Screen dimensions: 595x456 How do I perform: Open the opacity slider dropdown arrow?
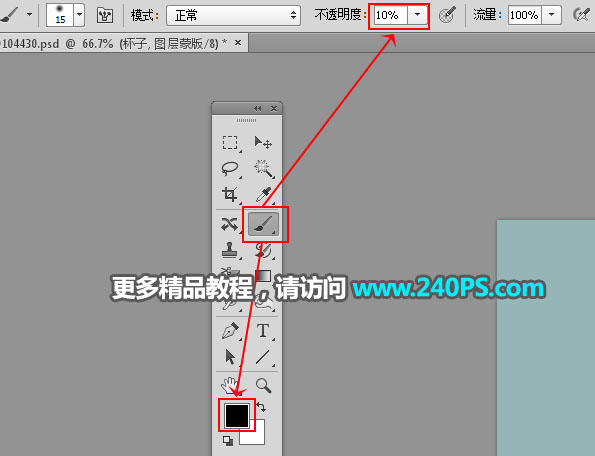417,15
